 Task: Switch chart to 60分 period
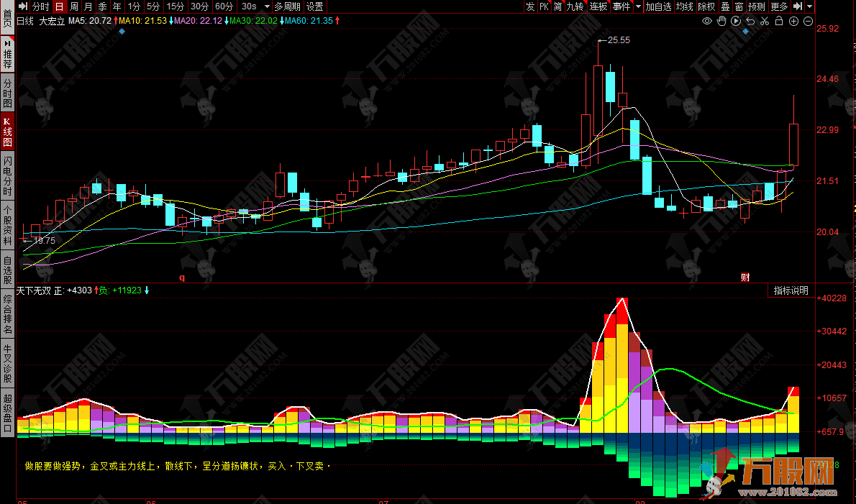pyautogui.click(x=224, y=6)
